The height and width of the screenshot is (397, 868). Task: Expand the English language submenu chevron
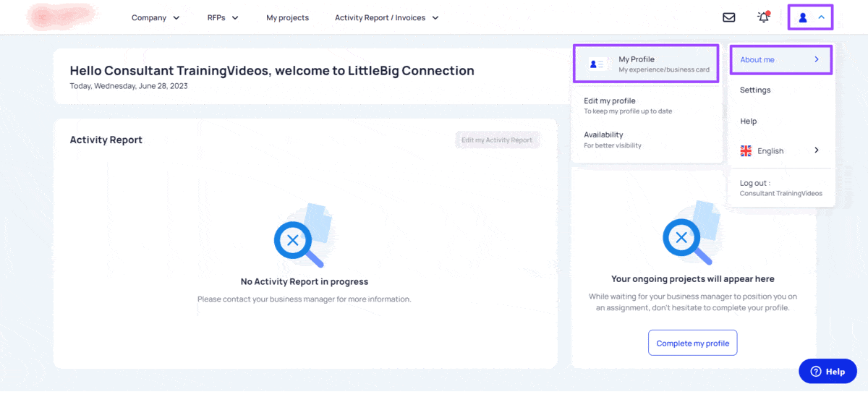817,150
